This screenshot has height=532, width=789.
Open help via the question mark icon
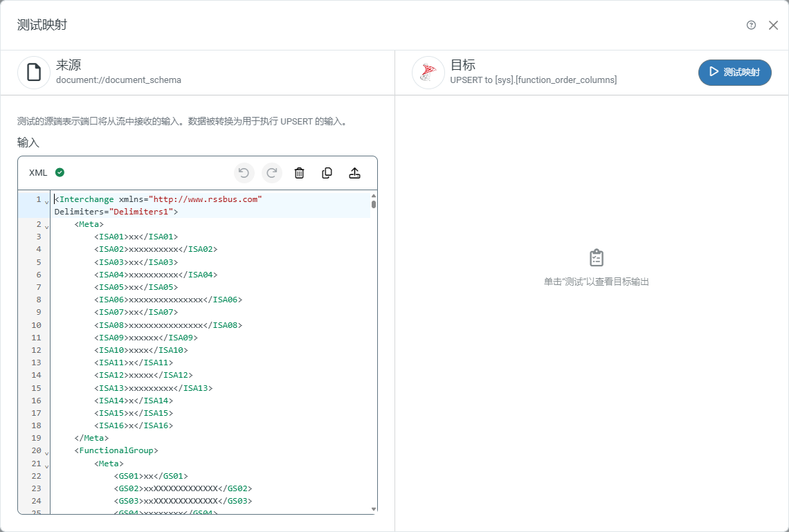pos(751,25)
